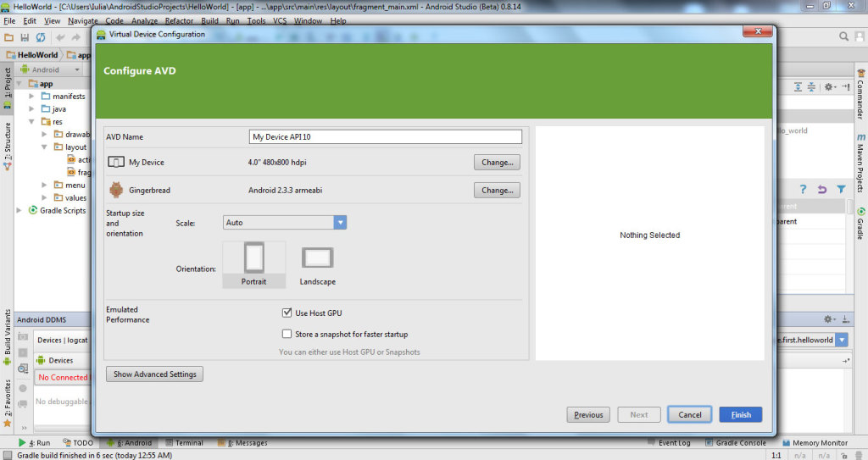The image size is (868, 460).
Task: Click gear settings icon in right panel
Action: click(x=830, y=87)
